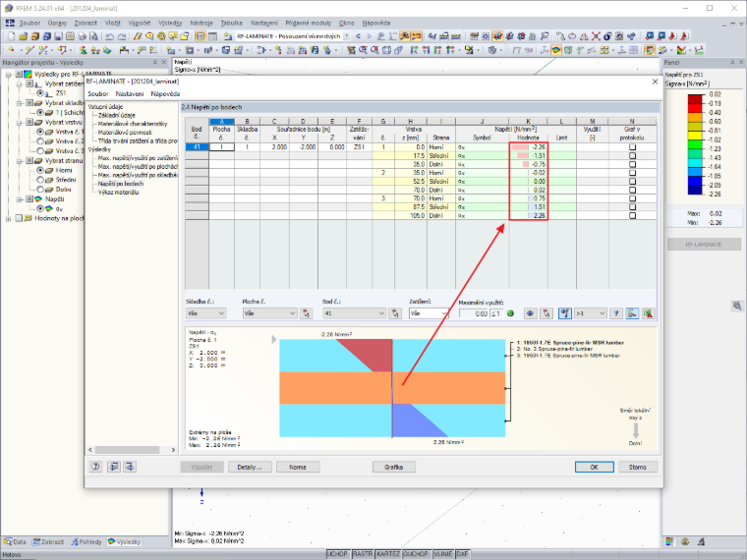Click the select-in-graphic arrow icon by the eye icon
747x560 pixels.
546,313
